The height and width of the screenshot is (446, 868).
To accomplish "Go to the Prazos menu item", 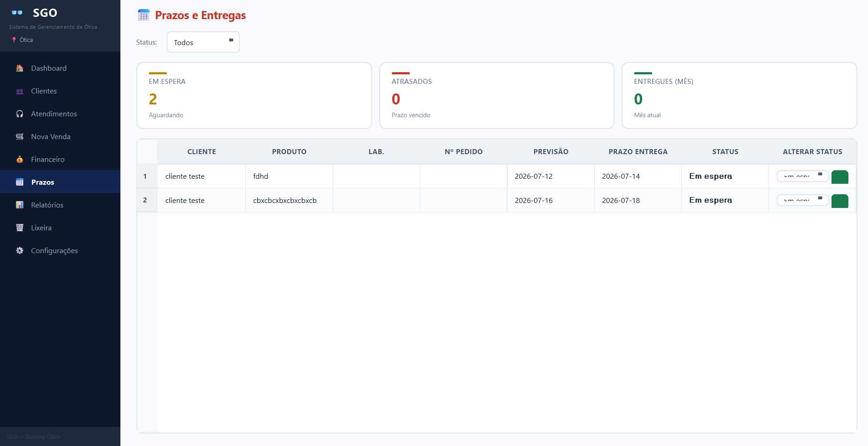I will point(60,182).
